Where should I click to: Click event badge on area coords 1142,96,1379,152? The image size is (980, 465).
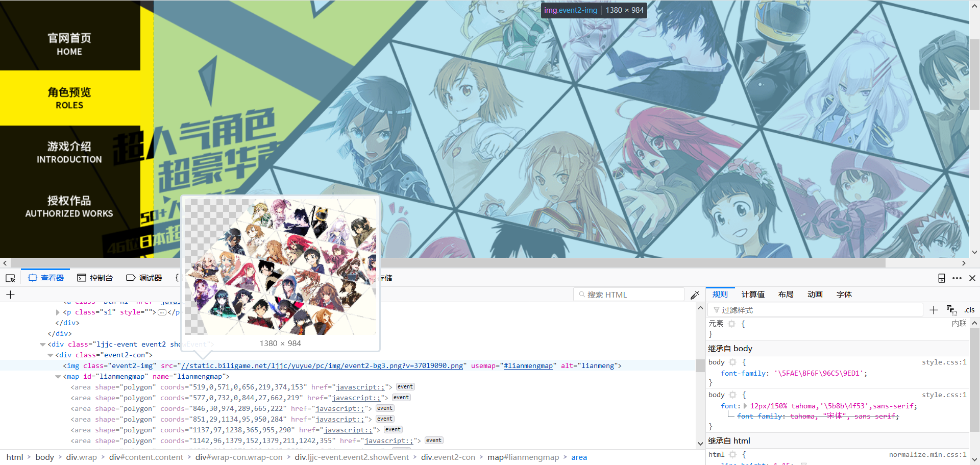(434, 440)
